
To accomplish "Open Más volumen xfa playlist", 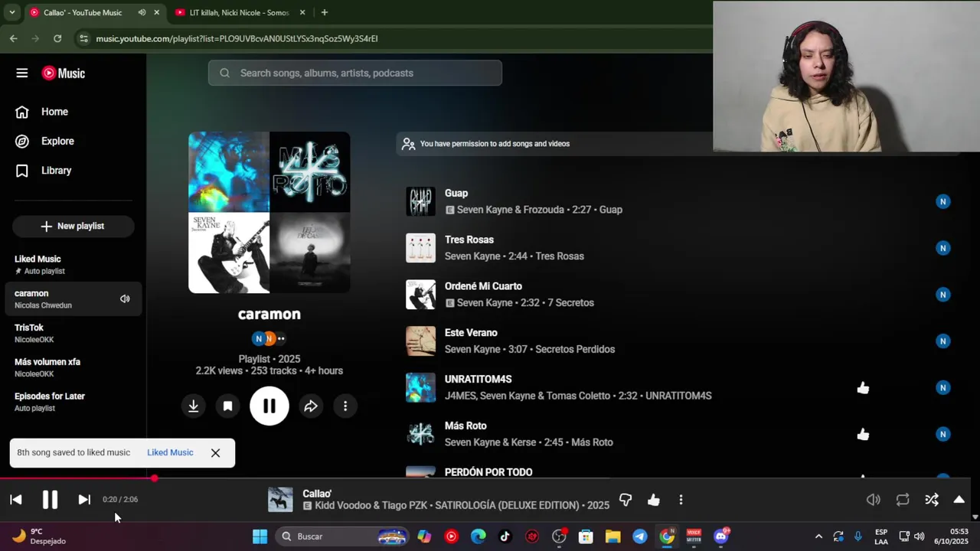I will pos(73,367).
